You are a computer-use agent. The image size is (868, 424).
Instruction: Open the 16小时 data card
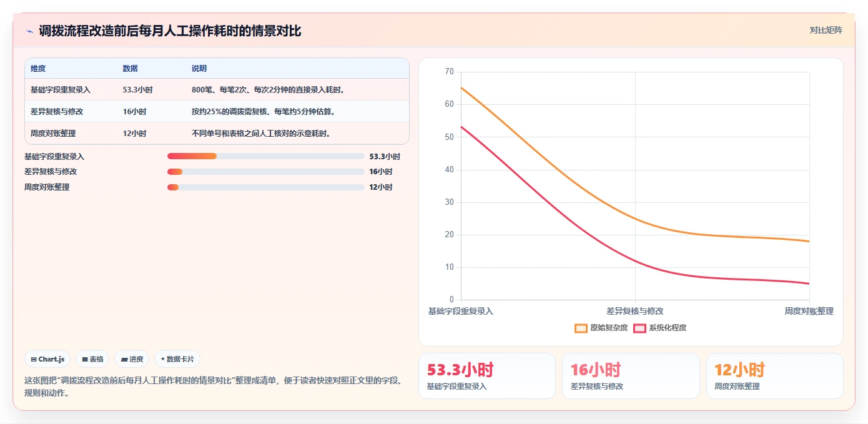[631, 376]
